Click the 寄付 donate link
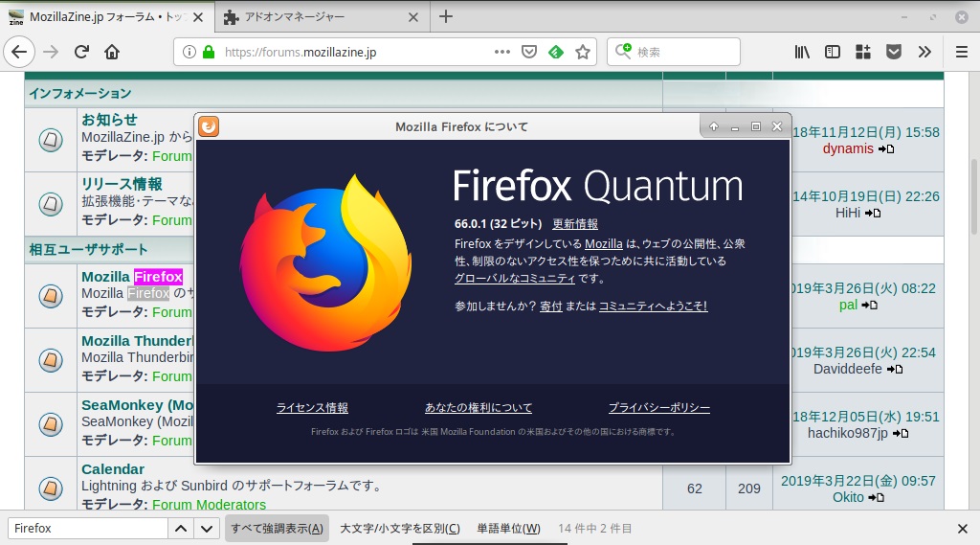The width and height of the screenshot is (980, 545). point(551,306)
